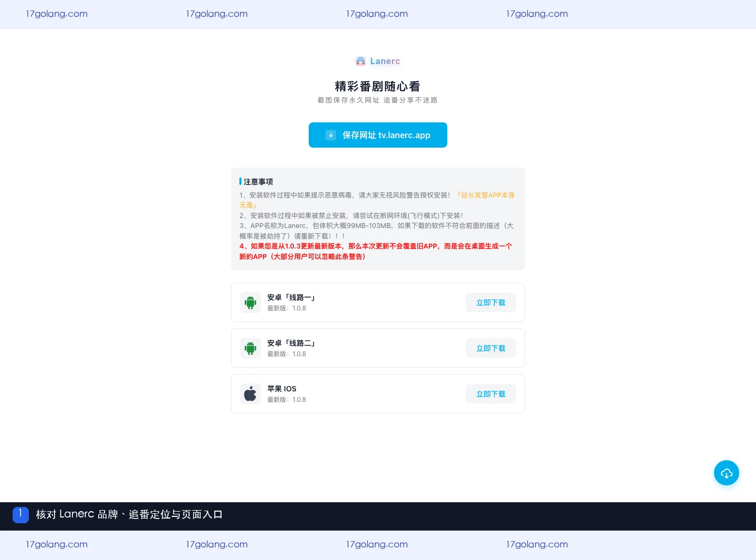Click the Android icon for 线路二
This screenshot has height=560, width=756.
coord(250,348)
